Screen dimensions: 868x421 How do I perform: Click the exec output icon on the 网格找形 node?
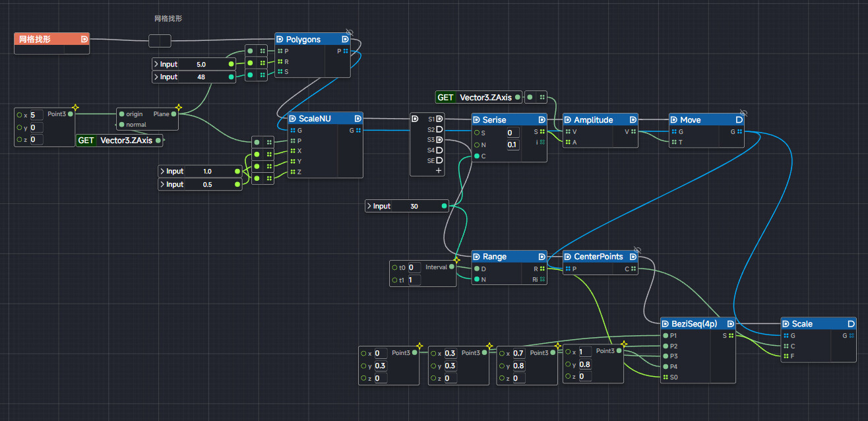pyautogui.click(x=84, y=39)
